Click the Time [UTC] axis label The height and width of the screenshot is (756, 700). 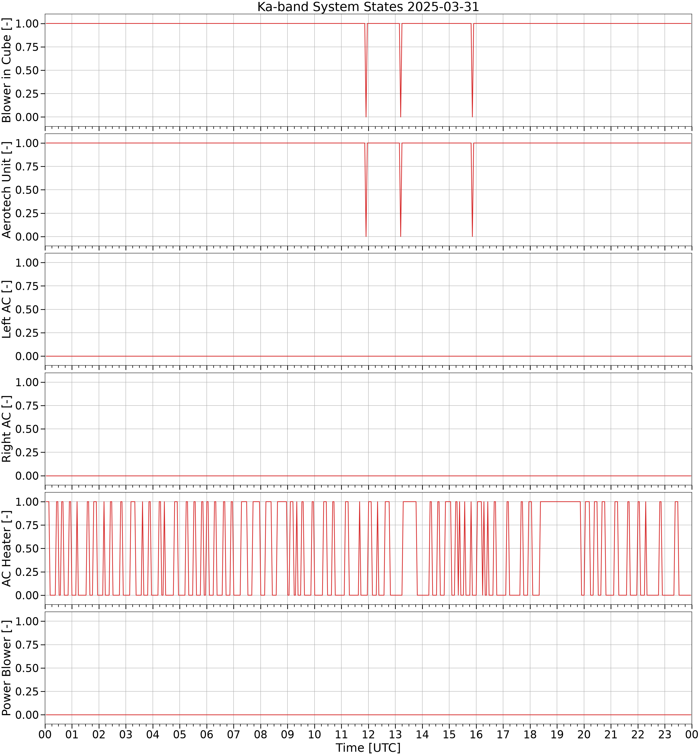[x=368, y=748]
